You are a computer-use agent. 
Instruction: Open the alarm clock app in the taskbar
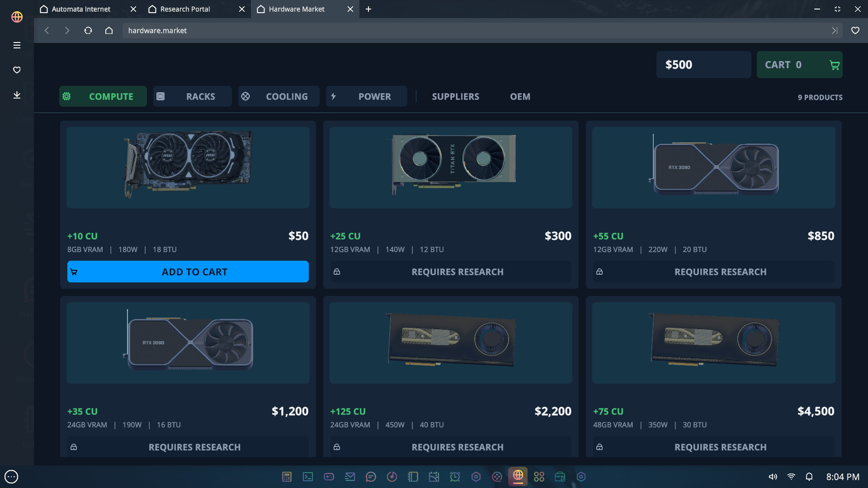tap(455, 477)
